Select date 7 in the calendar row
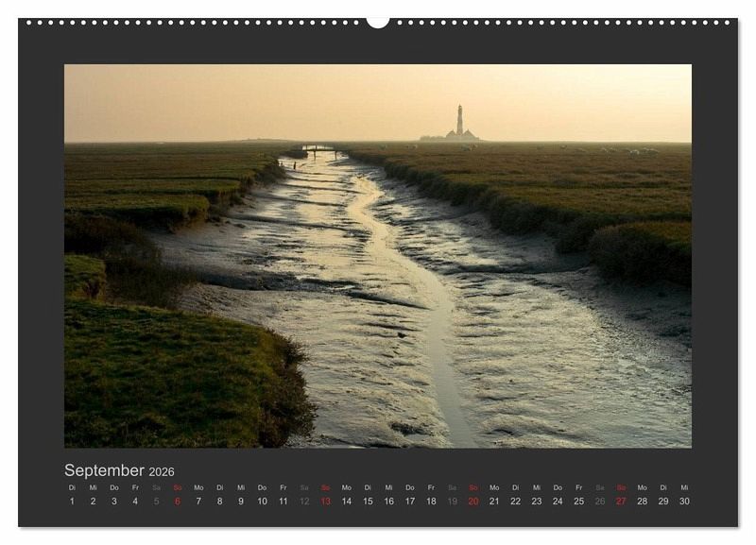This screenshot has height=545, width=756. tap(198, 502)
